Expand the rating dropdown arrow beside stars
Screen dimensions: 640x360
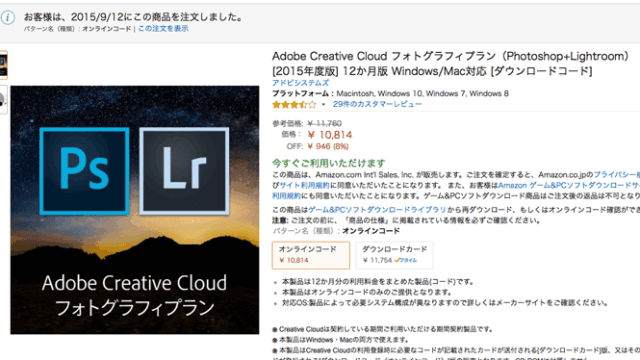coord(323,104)
